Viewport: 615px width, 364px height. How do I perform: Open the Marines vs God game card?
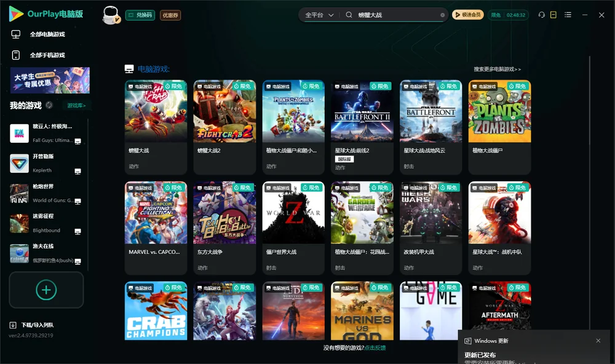(x=362, y=311)
